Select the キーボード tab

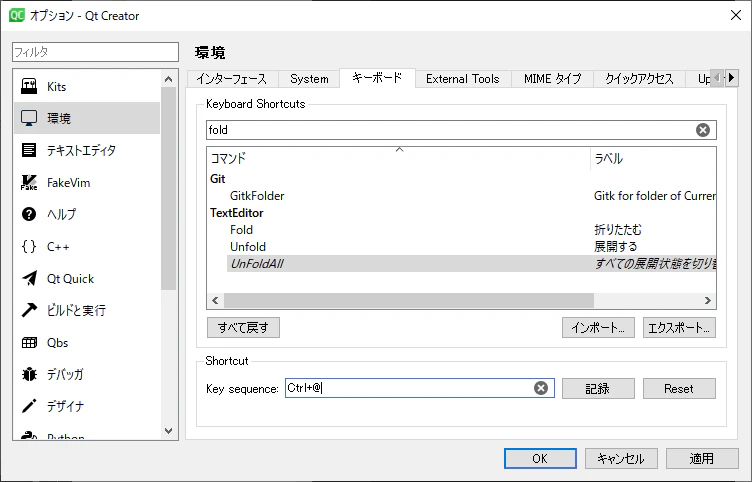pos(377,78)
